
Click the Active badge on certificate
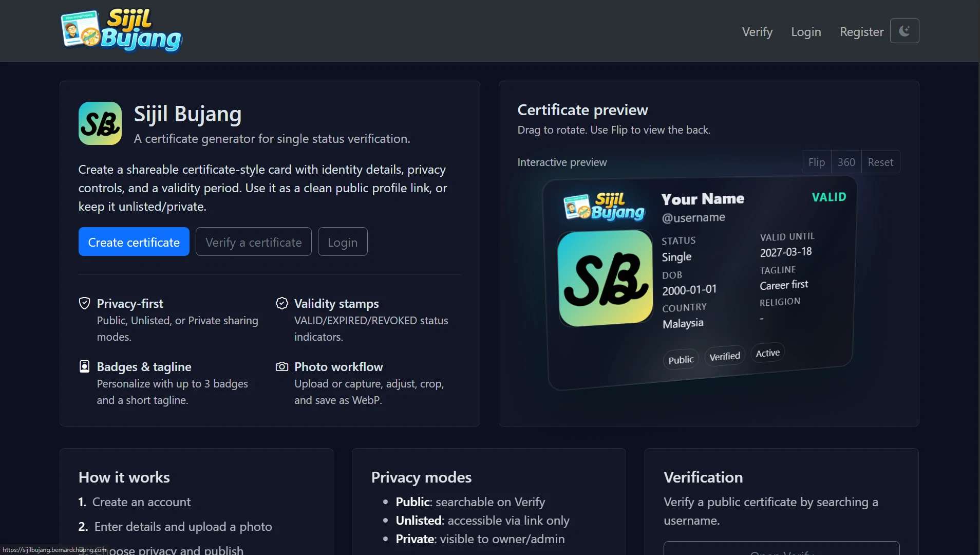767,353
